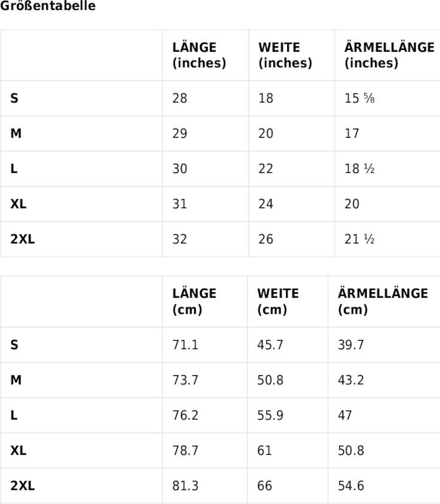Viewport: 440px width, 504px height.
Task: Click the Größentabelle heading
Action: pos(48,6)
